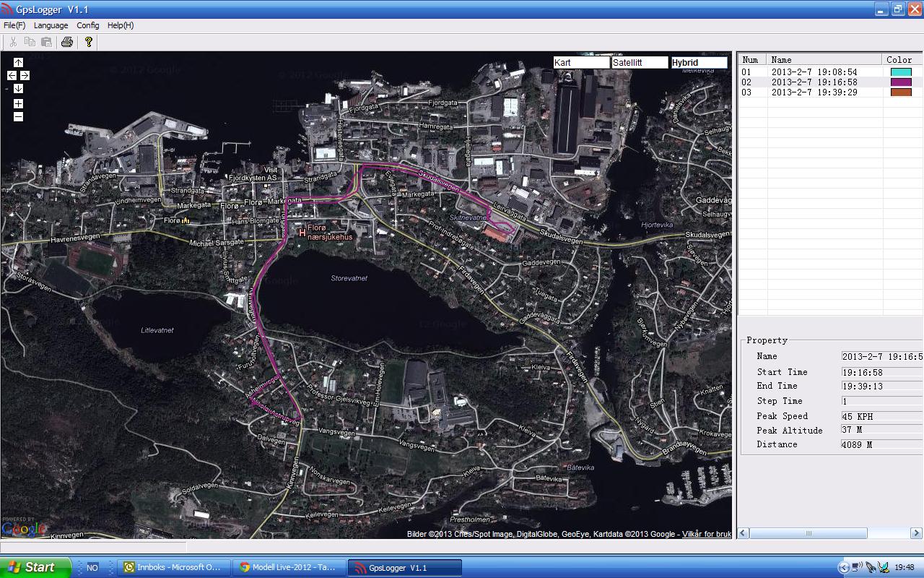The height and width of the screenshot is (578, 924).
Task: Open the Vilkår for bruk link
Action: tap(707, 534)
